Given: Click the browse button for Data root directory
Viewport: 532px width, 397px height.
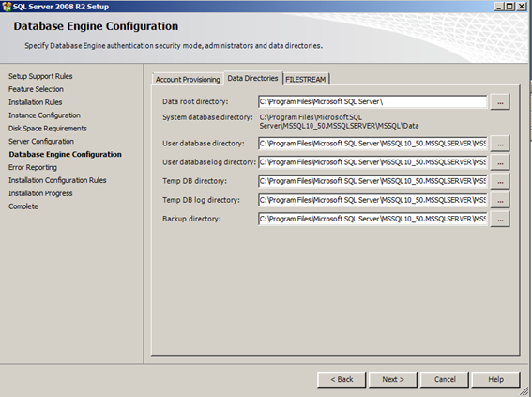Looking at the screenshot, I should [500, 101].
